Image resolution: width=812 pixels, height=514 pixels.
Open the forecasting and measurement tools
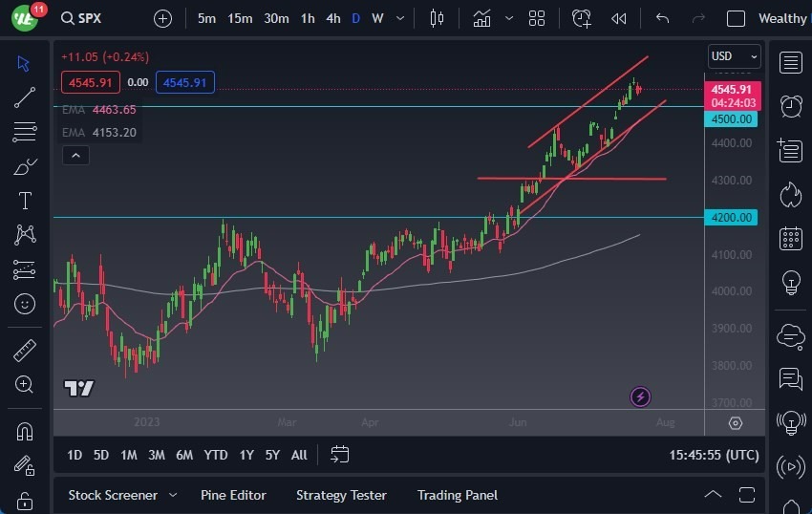24,269
